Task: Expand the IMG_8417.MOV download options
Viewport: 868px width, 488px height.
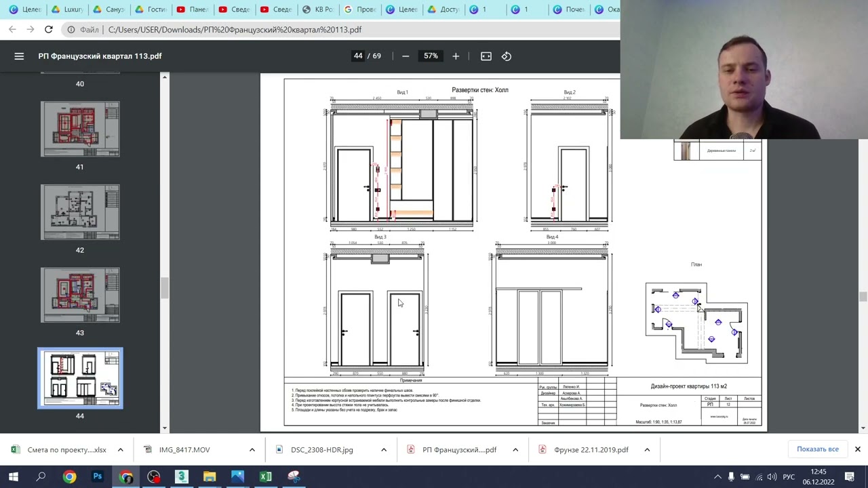Action: (252, 449)
